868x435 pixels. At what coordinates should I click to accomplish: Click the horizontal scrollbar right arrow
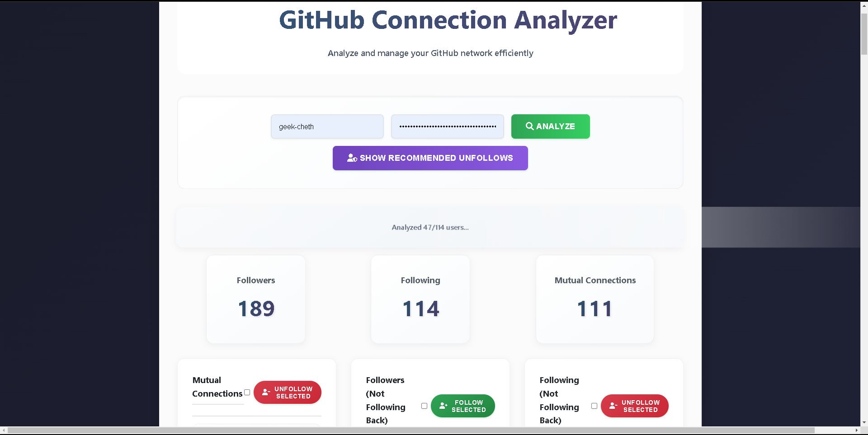pos(856,430)
